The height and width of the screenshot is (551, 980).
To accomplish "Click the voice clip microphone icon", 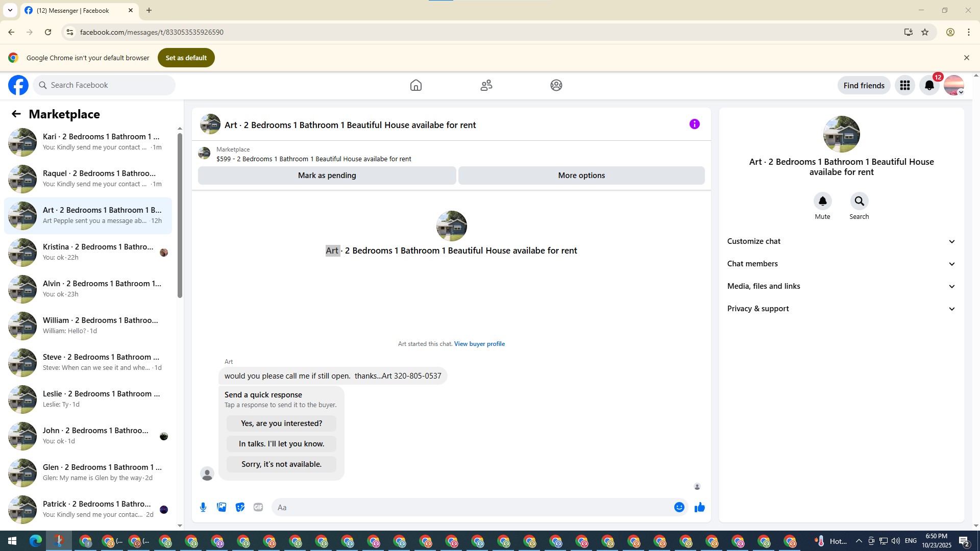I will point(203,507).
